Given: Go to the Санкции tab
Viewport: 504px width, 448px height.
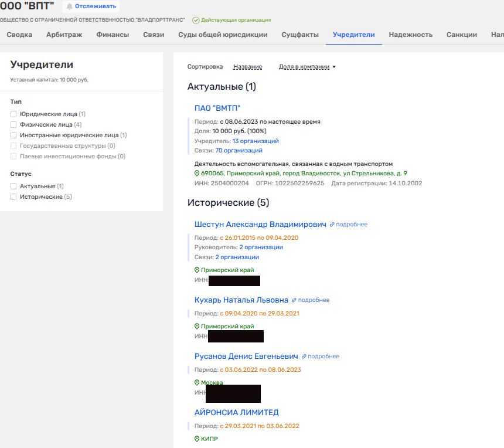Looking at the screenshot, I should coord(461,35).
